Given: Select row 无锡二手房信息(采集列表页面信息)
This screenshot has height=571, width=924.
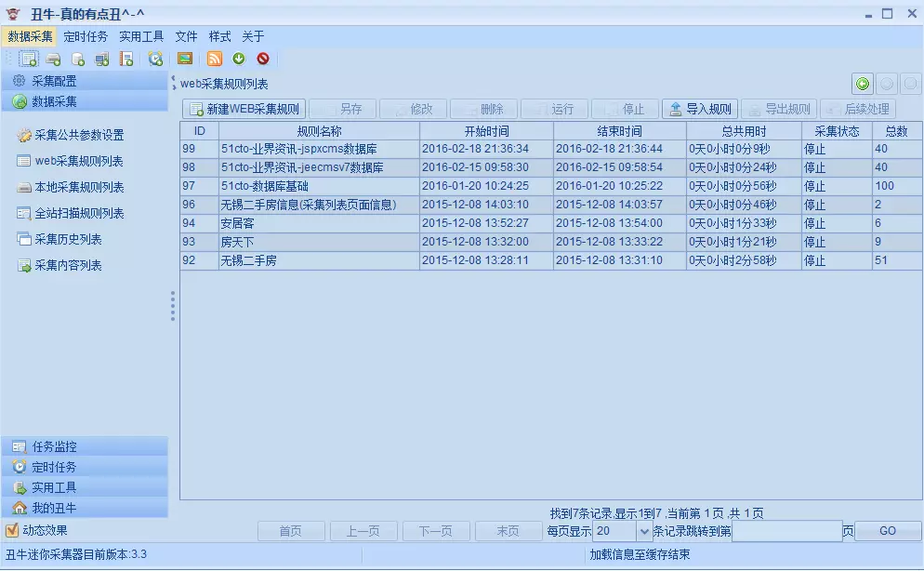Looking at the screenshot, I should [x=551, y=205].
